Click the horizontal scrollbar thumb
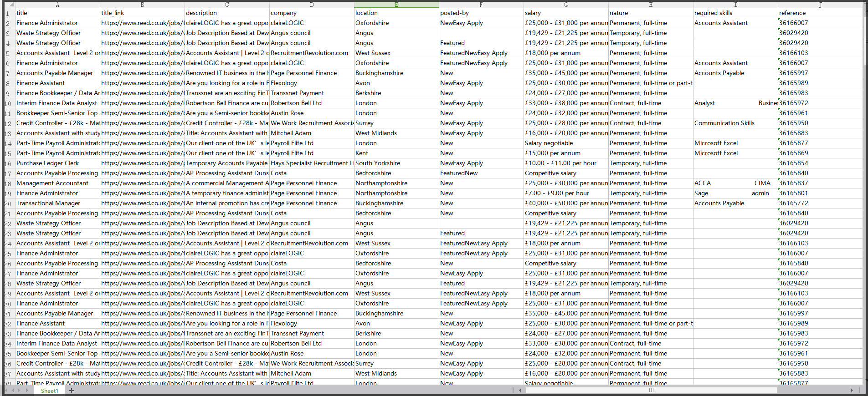Viewport: 868px width, 396px height. point(652,390)
